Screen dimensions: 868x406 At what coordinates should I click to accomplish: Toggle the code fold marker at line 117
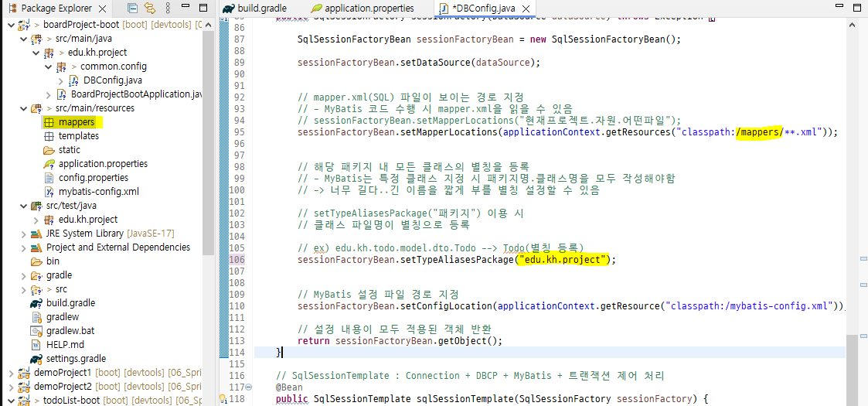248,387
